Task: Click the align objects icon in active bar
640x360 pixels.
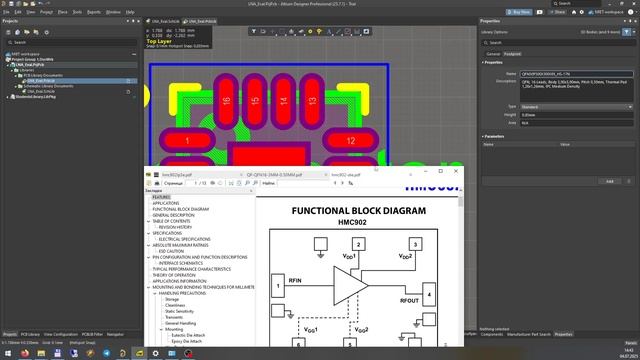Action: (291, 31)
